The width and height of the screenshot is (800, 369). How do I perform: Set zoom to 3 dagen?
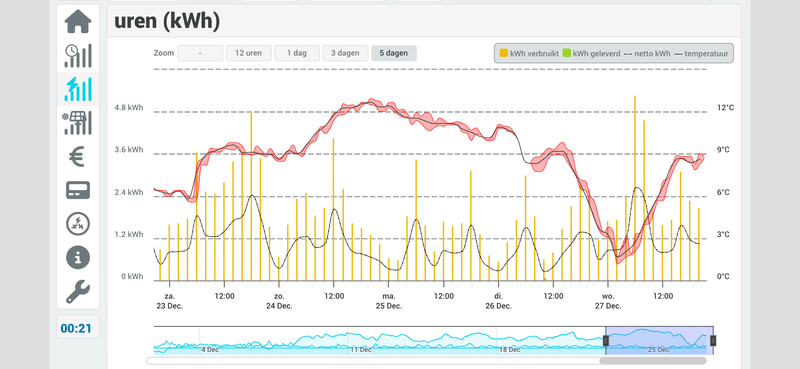(345, 53)
